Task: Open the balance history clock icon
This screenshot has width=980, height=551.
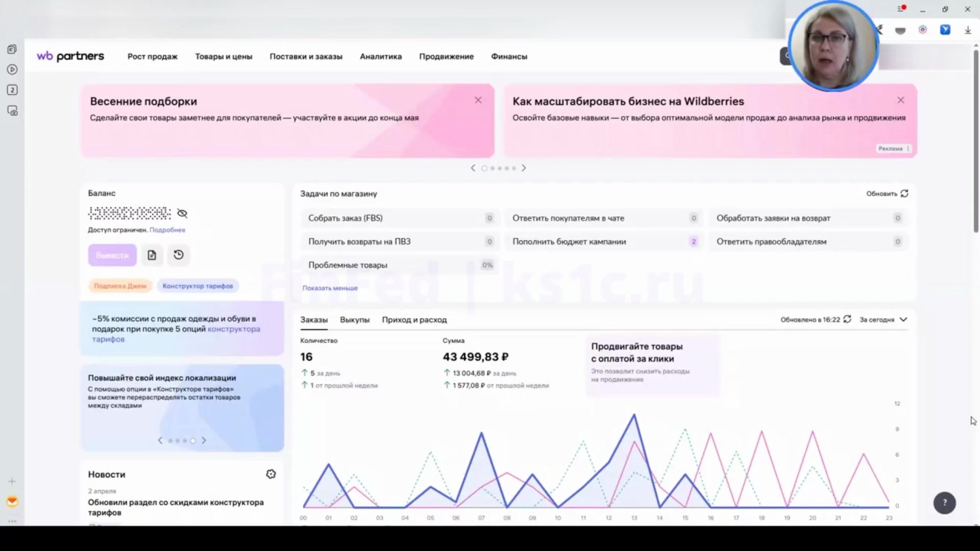Action: (178, 255)
